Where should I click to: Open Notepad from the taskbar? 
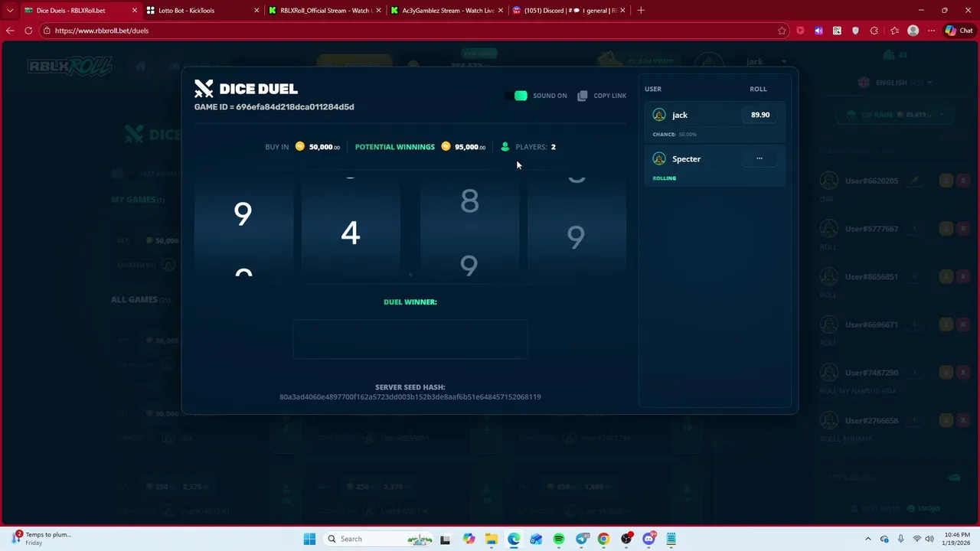tap(671, 539)
